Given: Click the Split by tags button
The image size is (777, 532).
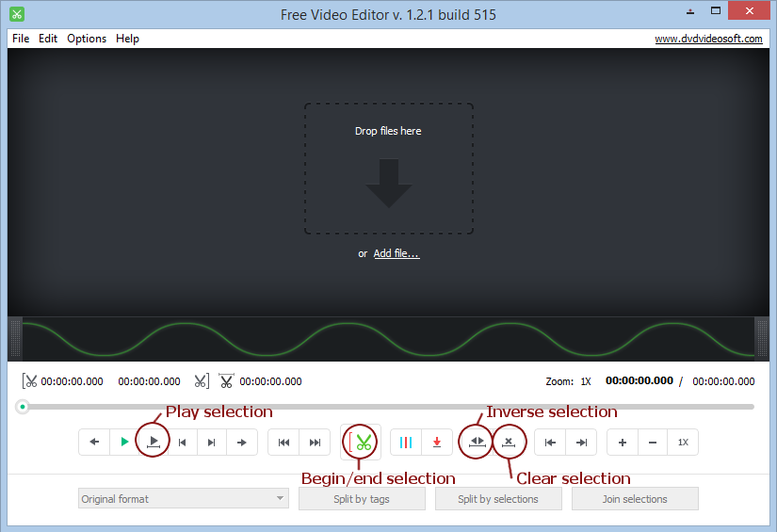Looking at the screenshot, I should 362,499.
